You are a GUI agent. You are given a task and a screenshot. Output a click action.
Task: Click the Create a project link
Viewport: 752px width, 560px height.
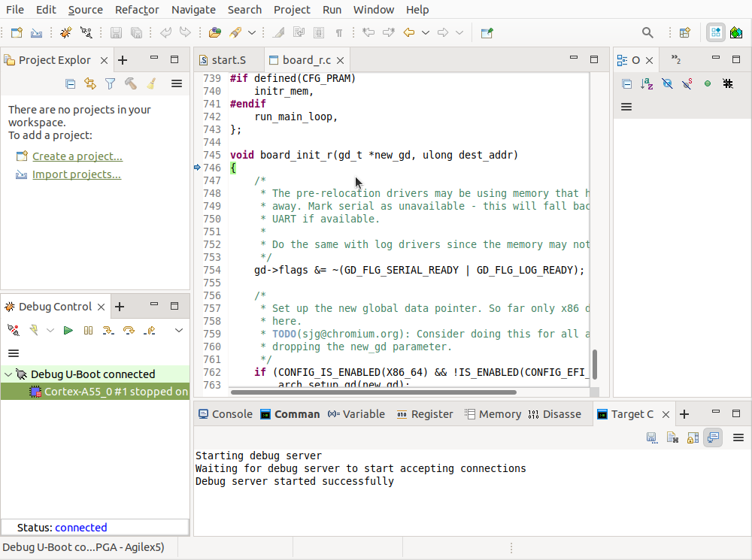pyautogui.click(x=77, y=156)
